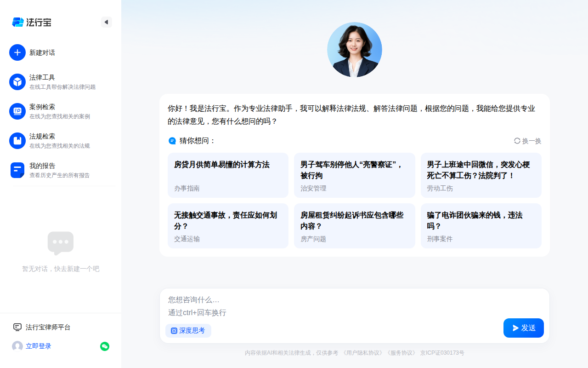Click the gray chat placeholder icon
Viewport: 588px width, 368px height.
(61, 243)
